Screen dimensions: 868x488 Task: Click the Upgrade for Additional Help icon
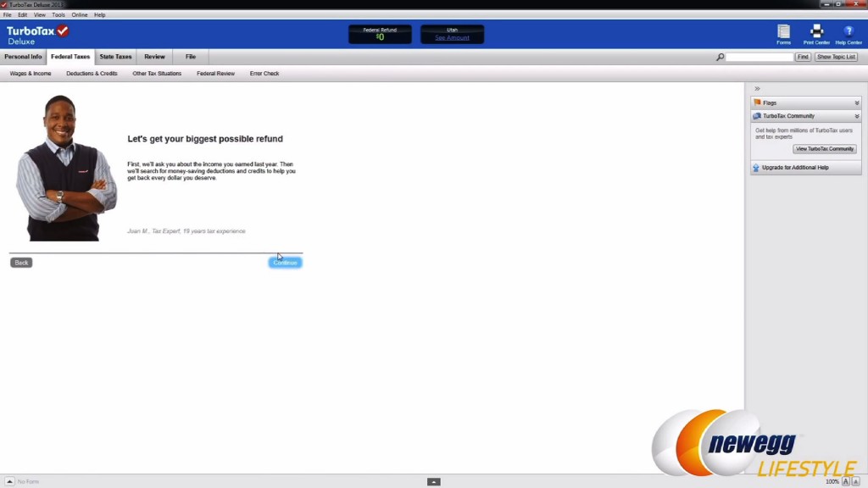[755, 167]
